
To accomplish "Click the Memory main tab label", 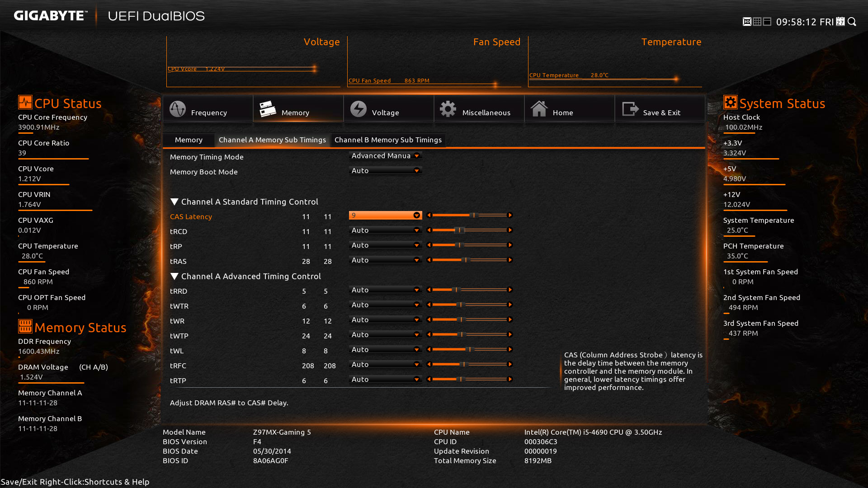I will (x=295, y=113).
